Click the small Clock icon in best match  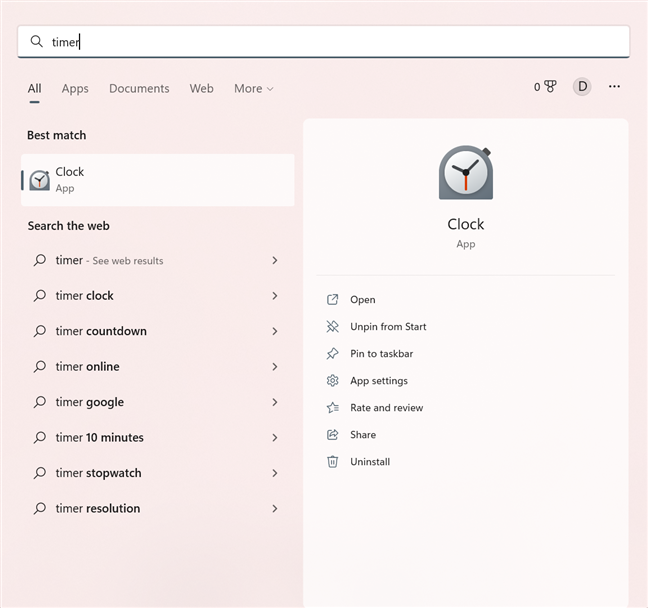point(40,180)
